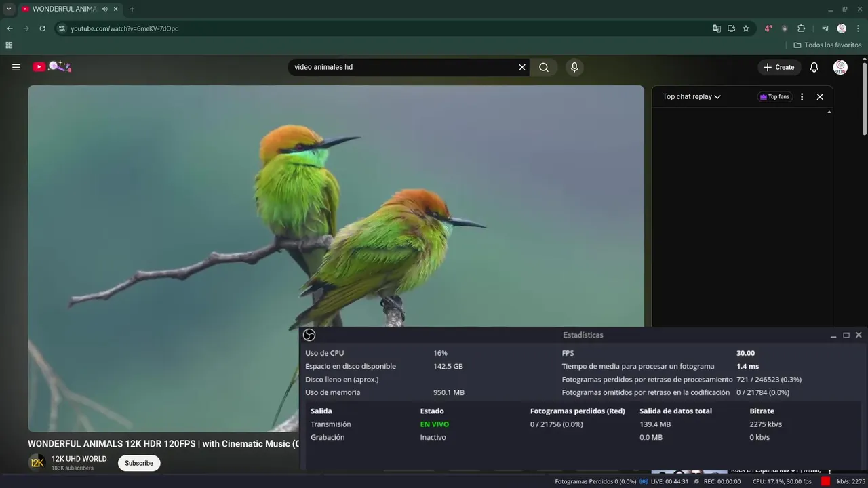Expand the Top chat replay dropdown
868x488 pixels.
(692, 96)
